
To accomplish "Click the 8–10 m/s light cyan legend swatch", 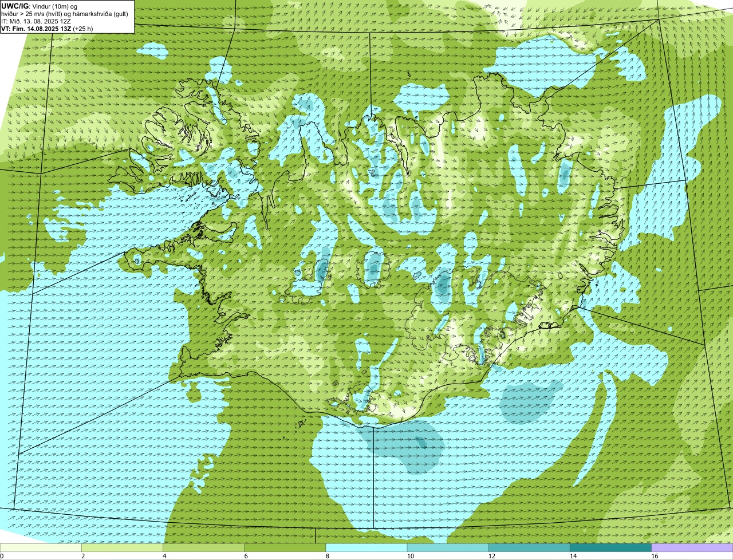I will tap(366, 547).
